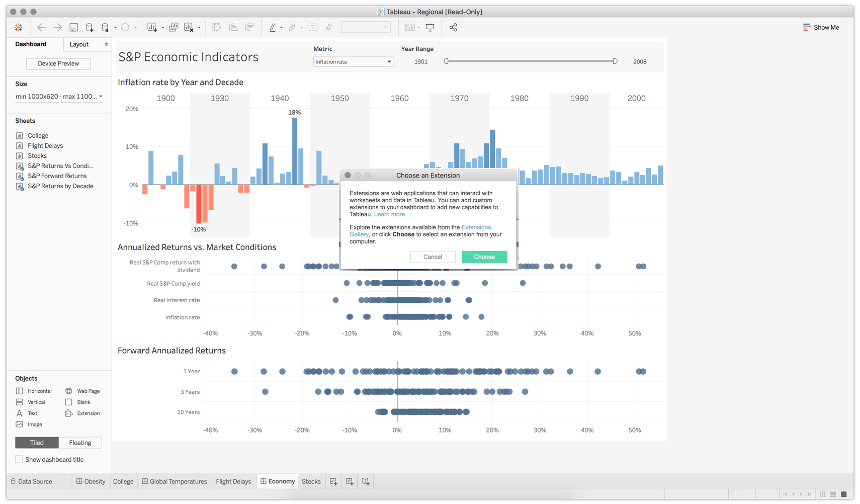The width and height of the screenshot is (860, 504).
Task: Click the New Worksheet tab icon at bottom
Action: [x=333, y=481]
